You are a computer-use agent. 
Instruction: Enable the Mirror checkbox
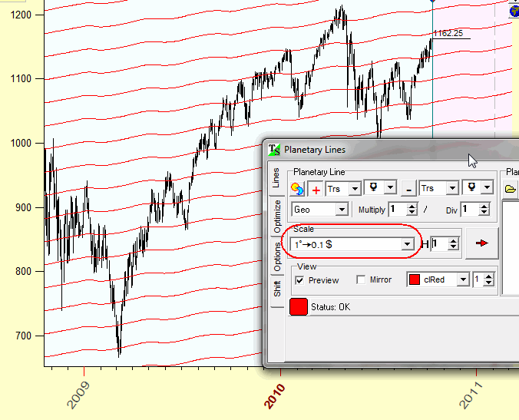(x=361, y=280)
